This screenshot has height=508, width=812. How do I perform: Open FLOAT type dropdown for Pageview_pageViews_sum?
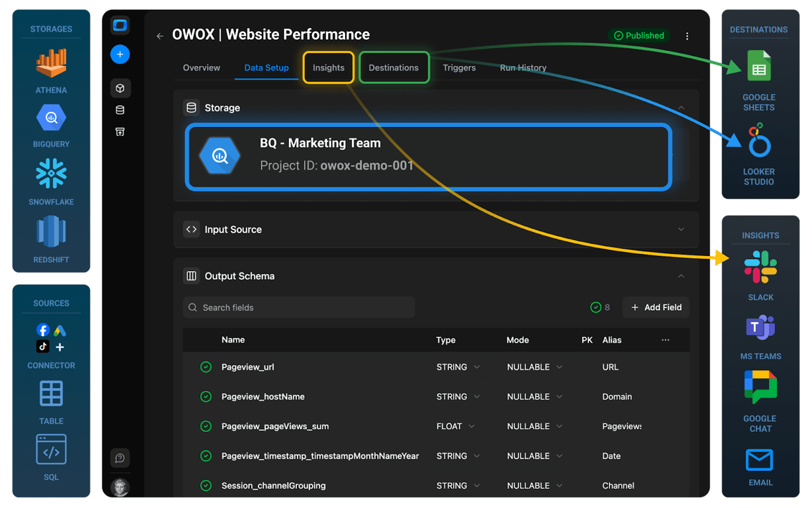click(x=456, y=427)
